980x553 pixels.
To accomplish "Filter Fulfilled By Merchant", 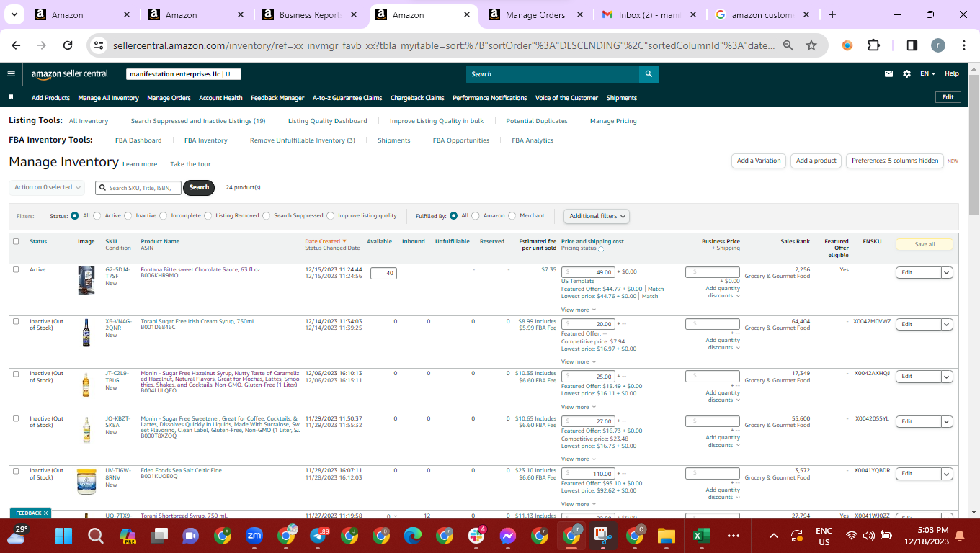I will (x=512, y=215).
